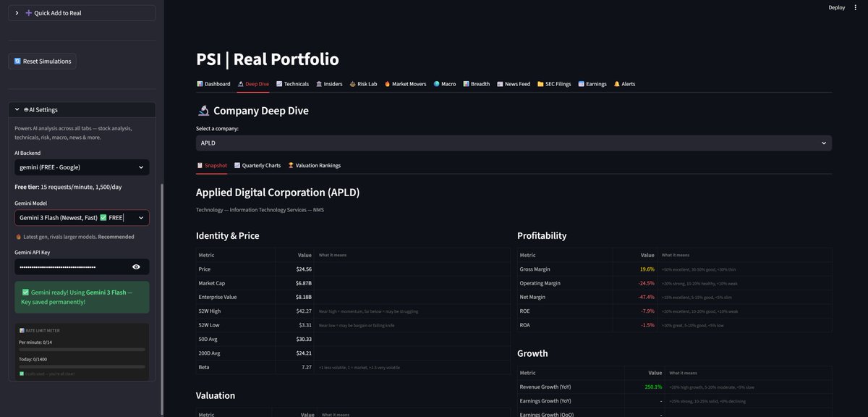Click the ROE value -7.9%
The width and height of the screenshot is (868, 417).
647,311
